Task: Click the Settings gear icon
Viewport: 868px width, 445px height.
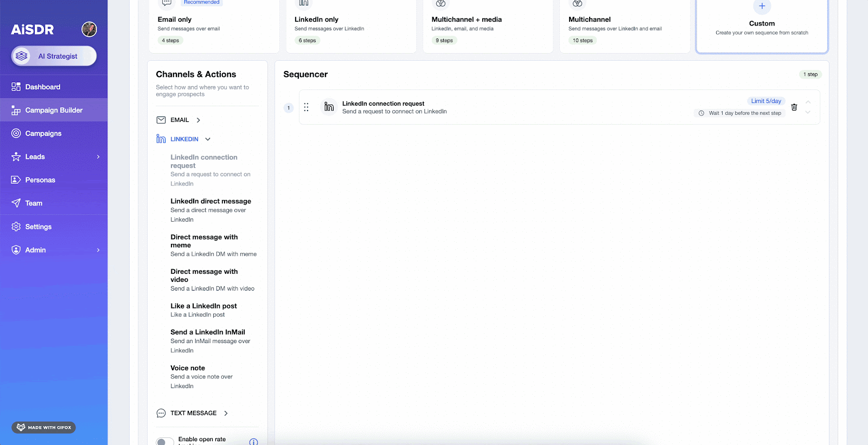Action: click(16, 227)
